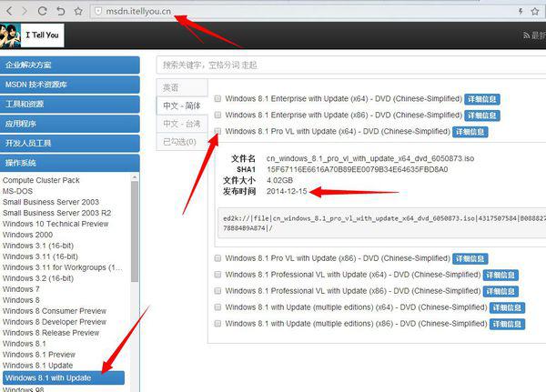Click the lightning bolt icon in address bar
The width and height of the screenshot is (546, 392).
(x=521, y=12)
